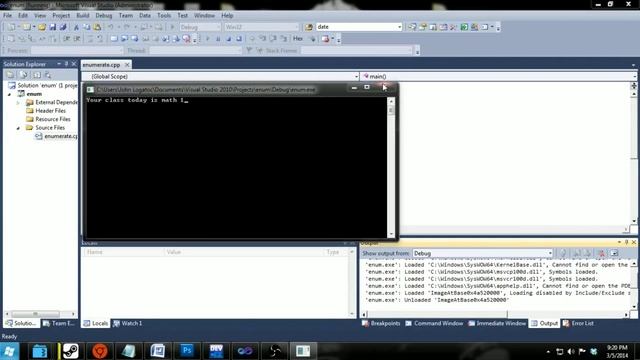Click the Copy icon in toolbar
640x360 pixels.
[x=87, y=27]
